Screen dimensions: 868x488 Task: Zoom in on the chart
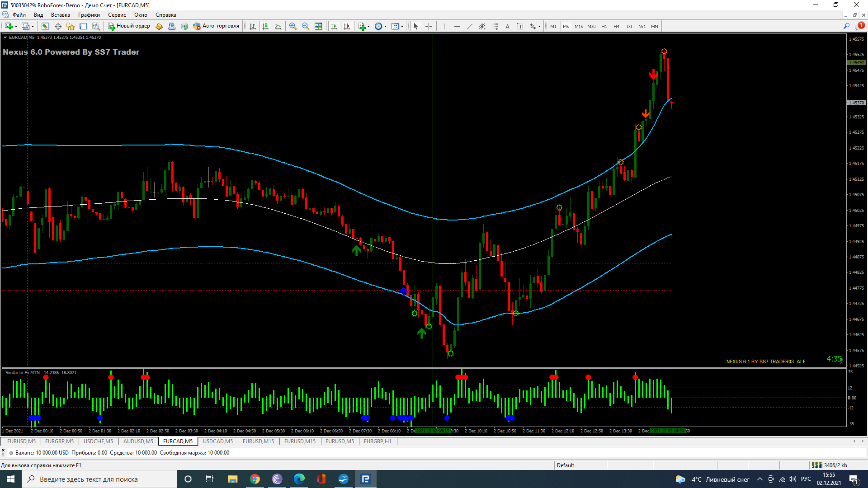(x=293, y=26)
